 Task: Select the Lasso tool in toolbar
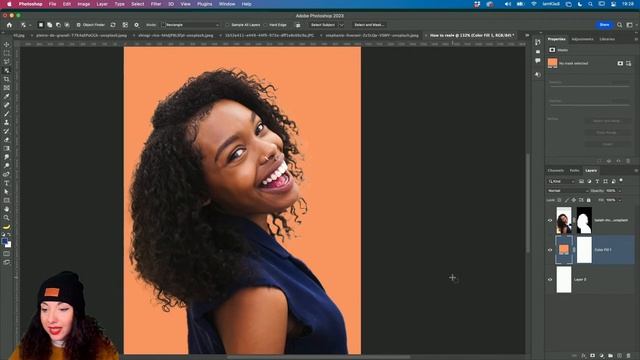coord(7,62)
